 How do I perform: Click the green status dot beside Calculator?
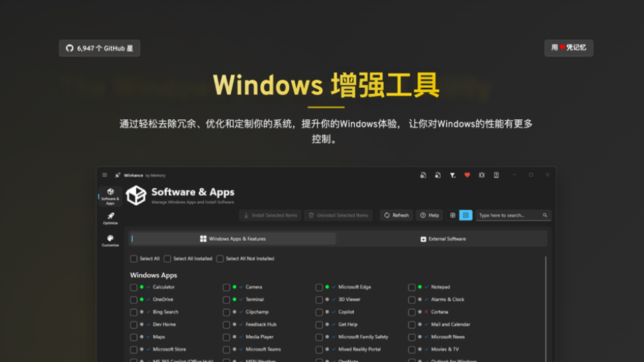(x=142, y=287)
